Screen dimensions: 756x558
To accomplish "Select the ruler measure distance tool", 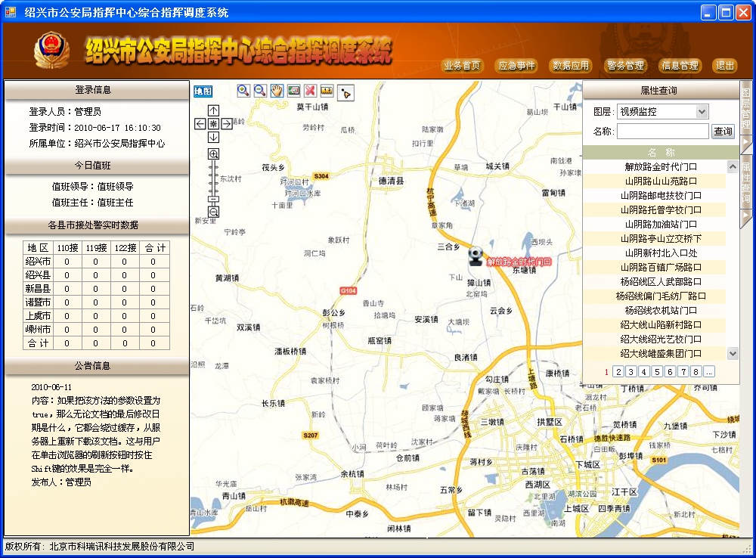I will pyautogui.click(x=327, y=91).
